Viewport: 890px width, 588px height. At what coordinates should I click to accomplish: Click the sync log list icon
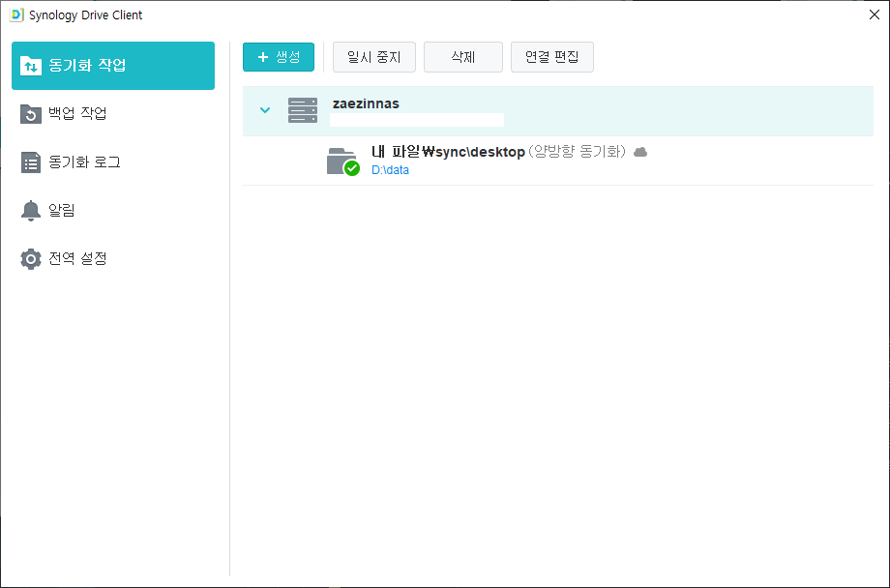pyautogui.click(x=31, y=162)
